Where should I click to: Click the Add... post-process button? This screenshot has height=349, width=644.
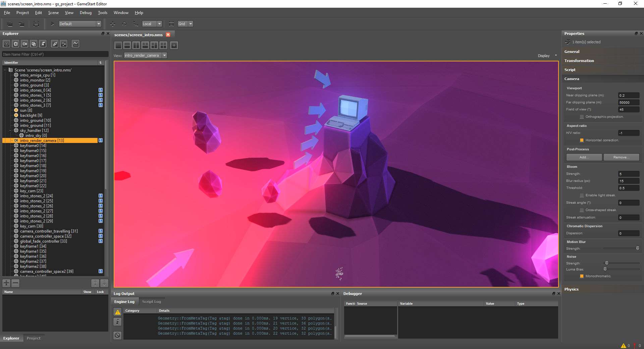tap(584, 157)
